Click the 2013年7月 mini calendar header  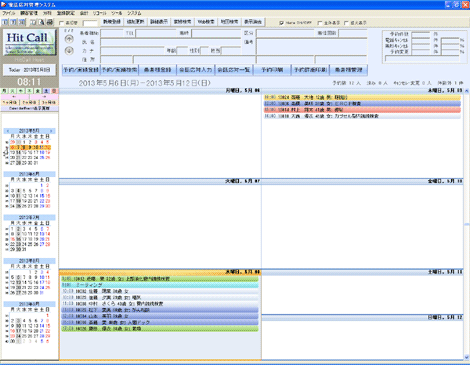[29, 217]
